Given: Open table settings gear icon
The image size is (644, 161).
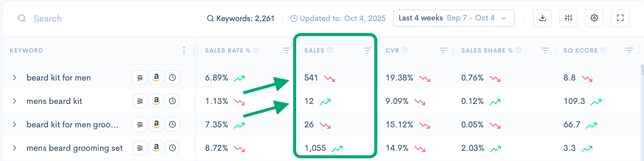Looking at the screenshot, I should (x=594, y=18).
